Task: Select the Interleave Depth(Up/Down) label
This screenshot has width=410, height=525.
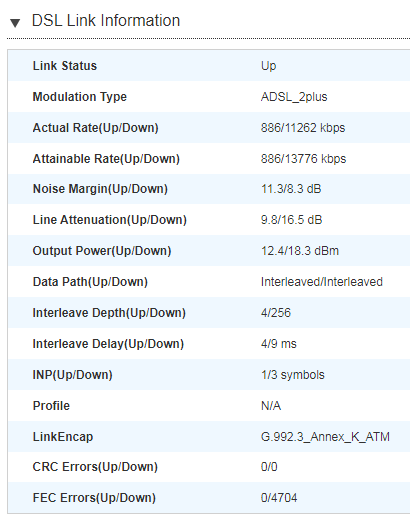Action: pos(109,313)
